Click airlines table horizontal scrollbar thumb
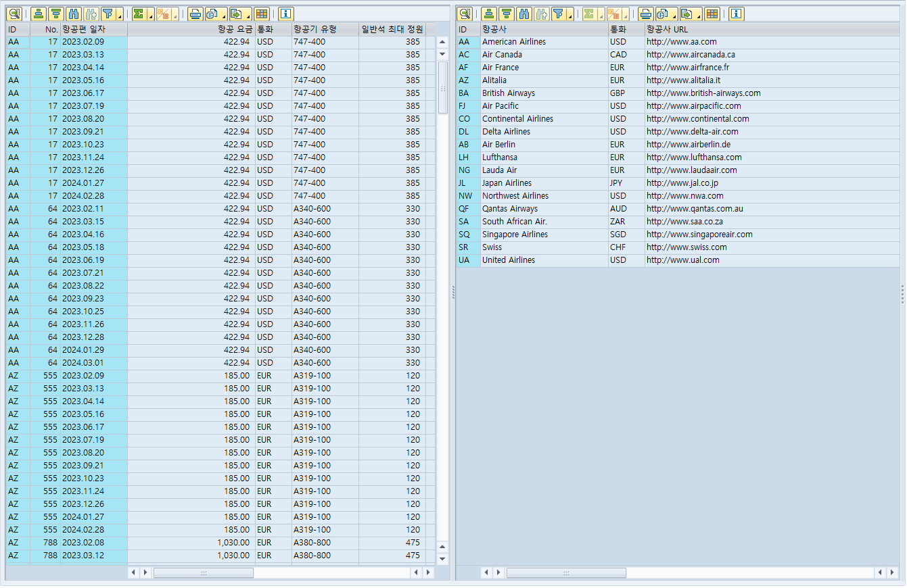The width and height of the screenshot is (907, 588). [566, 572]
